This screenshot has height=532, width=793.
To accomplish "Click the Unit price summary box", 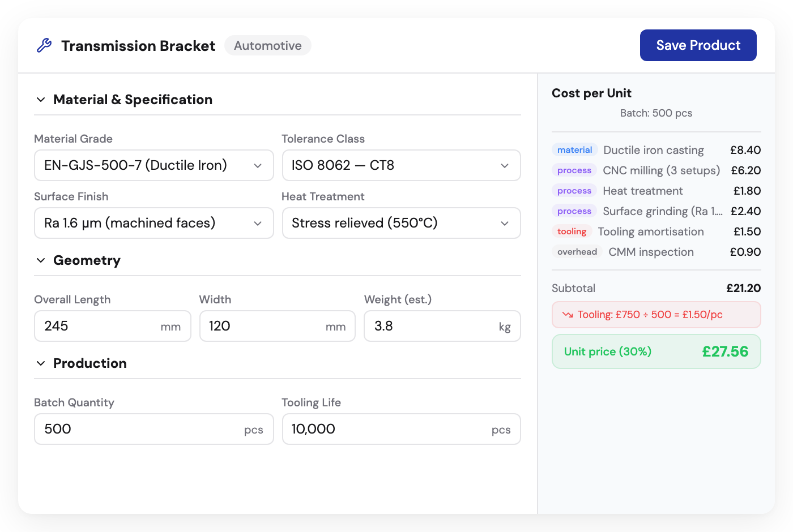I will point(656,351).
